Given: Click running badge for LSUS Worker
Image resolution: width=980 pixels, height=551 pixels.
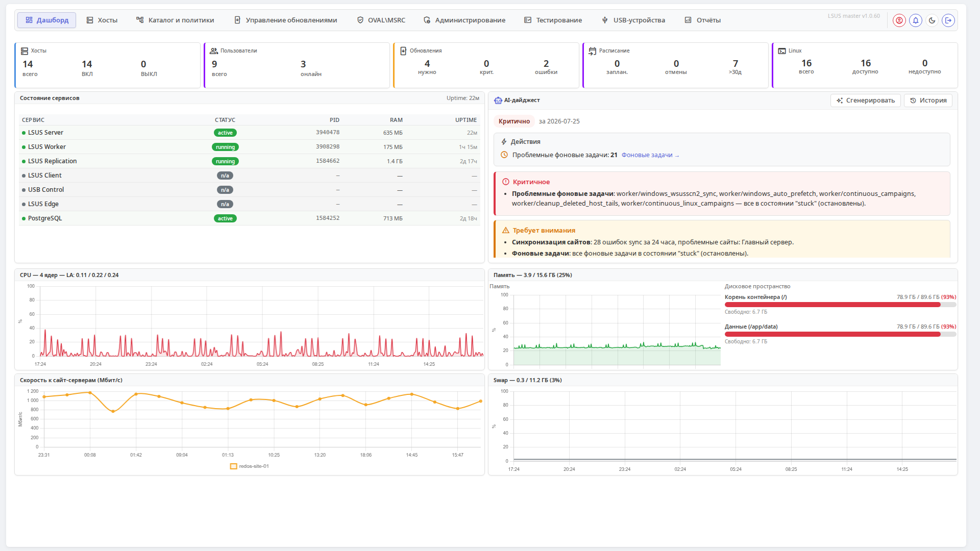Looking at the screenshot, I should tap(225, 147).
